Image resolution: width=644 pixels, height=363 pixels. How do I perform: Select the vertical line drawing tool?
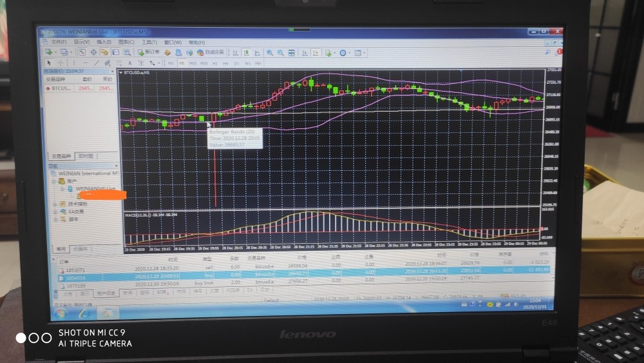click(x=74, y=63)
